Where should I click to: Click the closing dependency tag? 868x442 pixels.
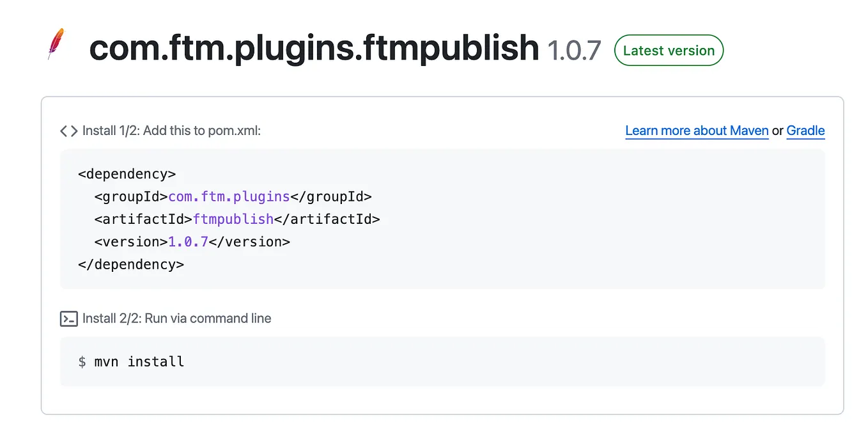pos(131,264)
